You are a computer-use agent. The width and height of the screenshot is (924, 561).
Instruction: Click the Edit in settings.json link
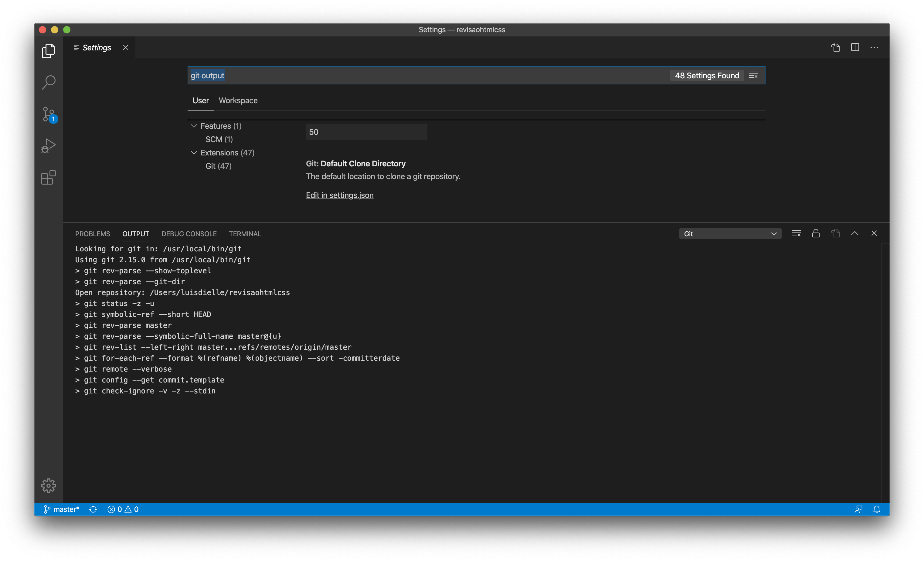(339, 195)
